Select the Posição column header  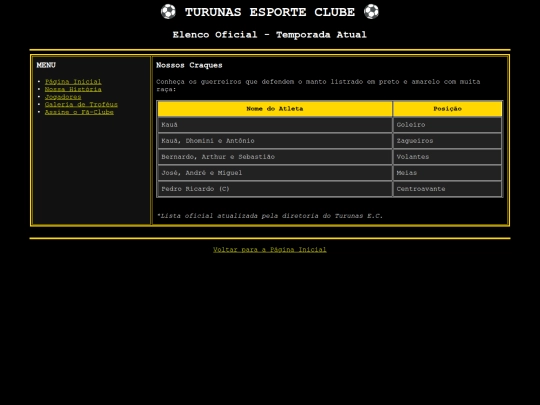447,109
